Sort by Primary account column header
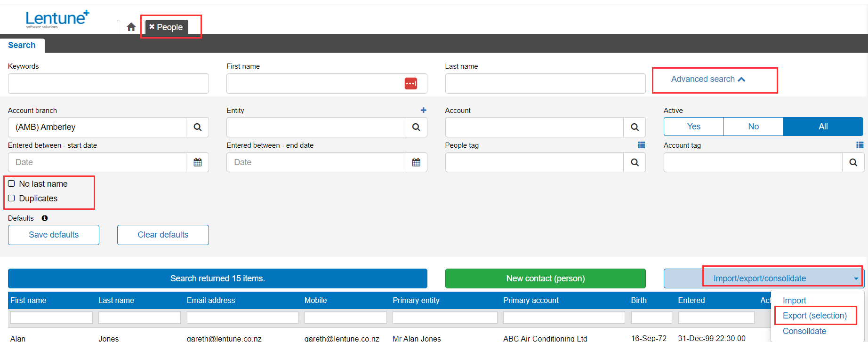This screenshot has height=342, width=868. click(x=531, y=300)
